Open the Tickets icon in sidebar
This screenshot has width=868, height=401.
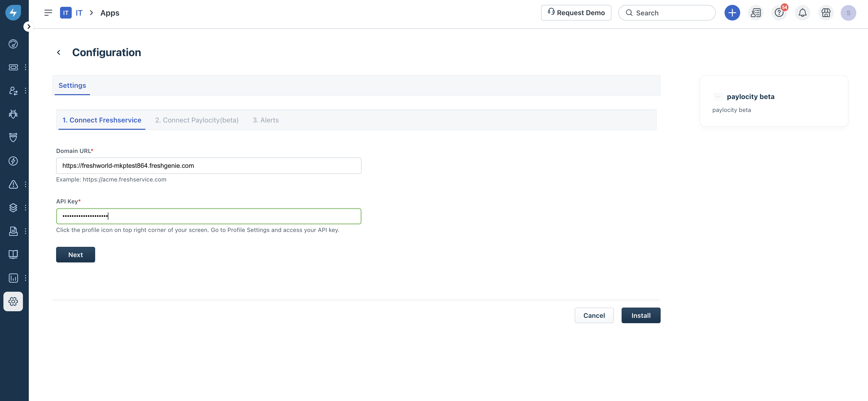pos(13,67)
